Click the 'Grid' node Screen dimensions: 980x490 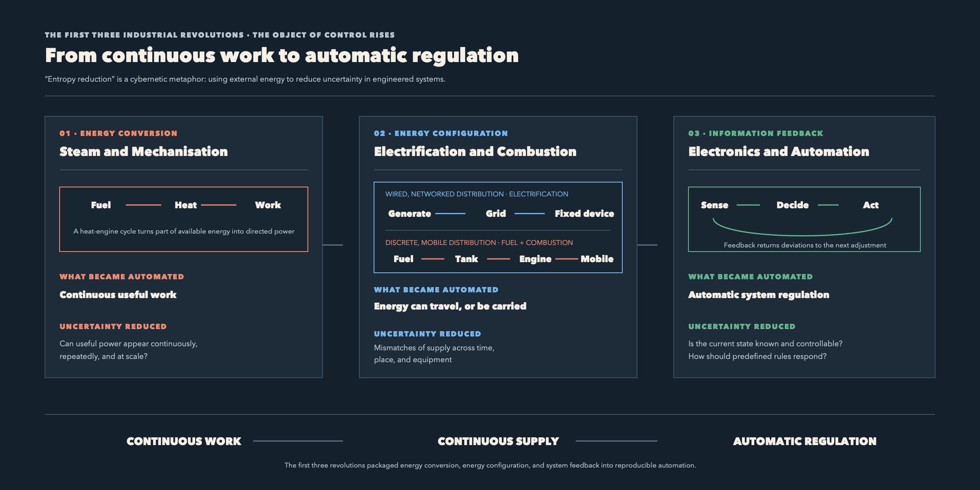coord(496,214)
